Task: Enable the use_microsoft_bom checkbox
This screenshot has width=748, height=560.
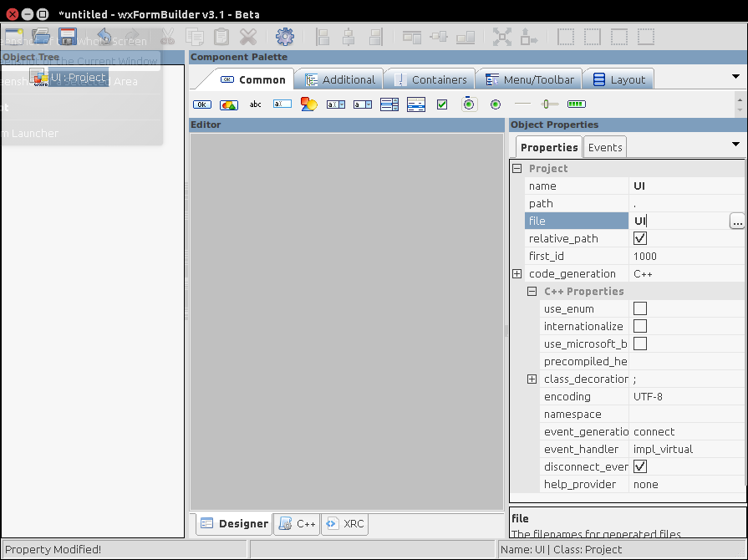Action: click(x=639, y=344)
